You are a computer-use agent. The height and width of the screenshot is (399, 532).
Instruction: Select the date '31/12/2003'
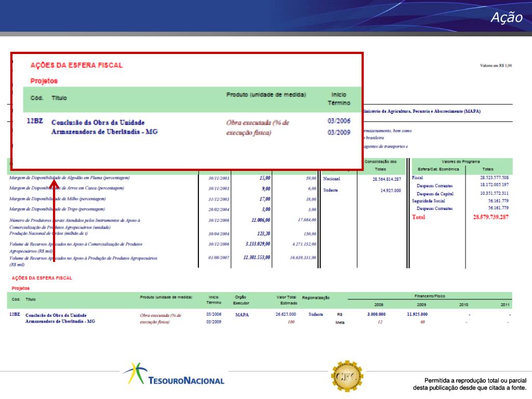tap(219, 199)
